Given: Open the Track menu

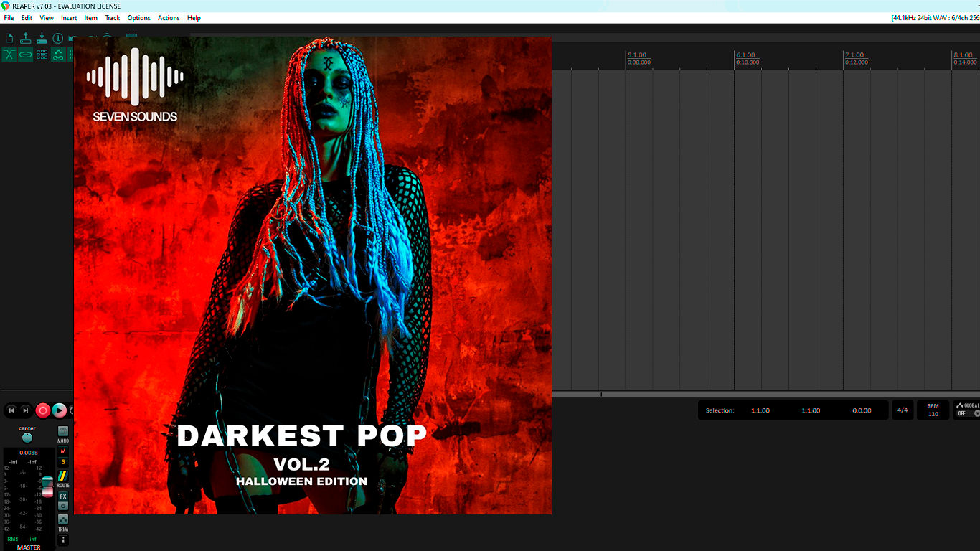Looking at the screenshot, I should click(113, 18).
